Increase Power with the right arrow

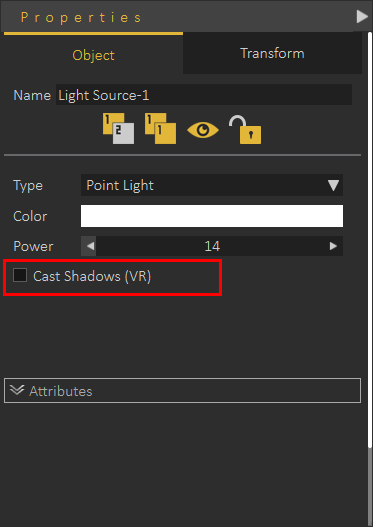333,246
